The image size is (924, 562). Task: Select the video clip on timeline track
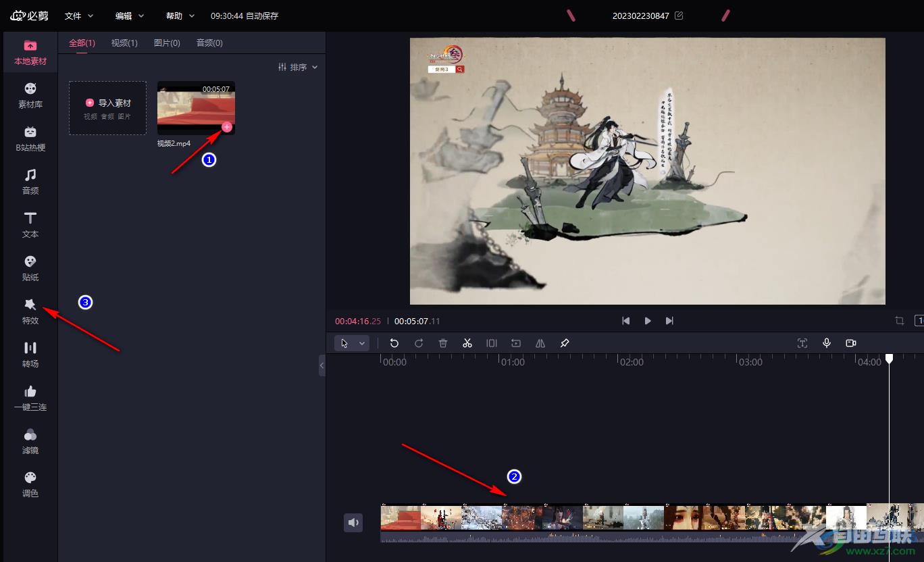pos(652,522)
